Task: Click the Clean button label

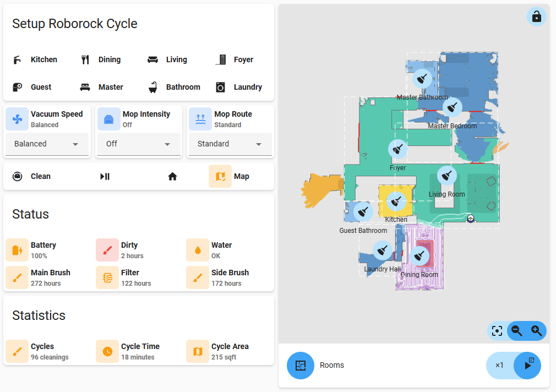Action: point(40,176)
